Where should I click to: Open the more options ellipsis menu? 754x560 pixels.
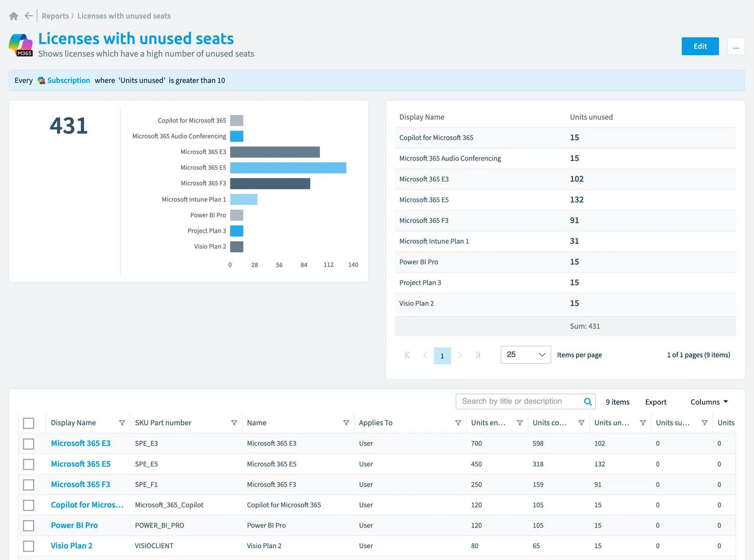pos(736,46)
